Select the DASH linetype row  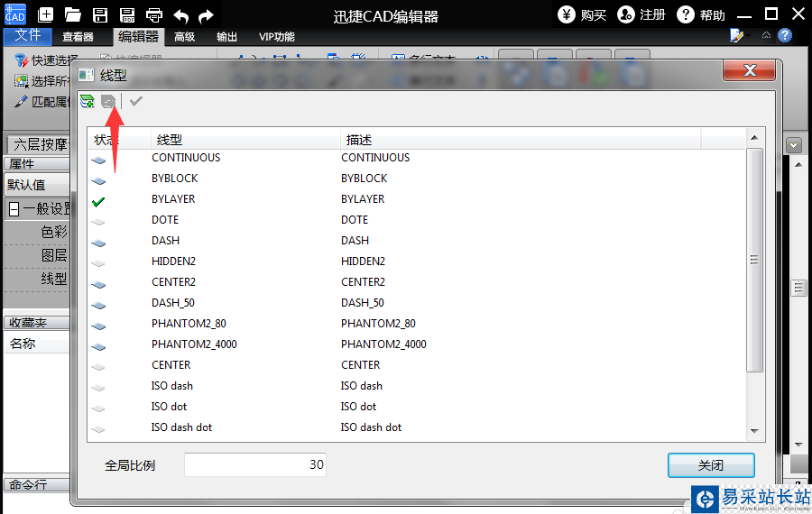[417, 240]
